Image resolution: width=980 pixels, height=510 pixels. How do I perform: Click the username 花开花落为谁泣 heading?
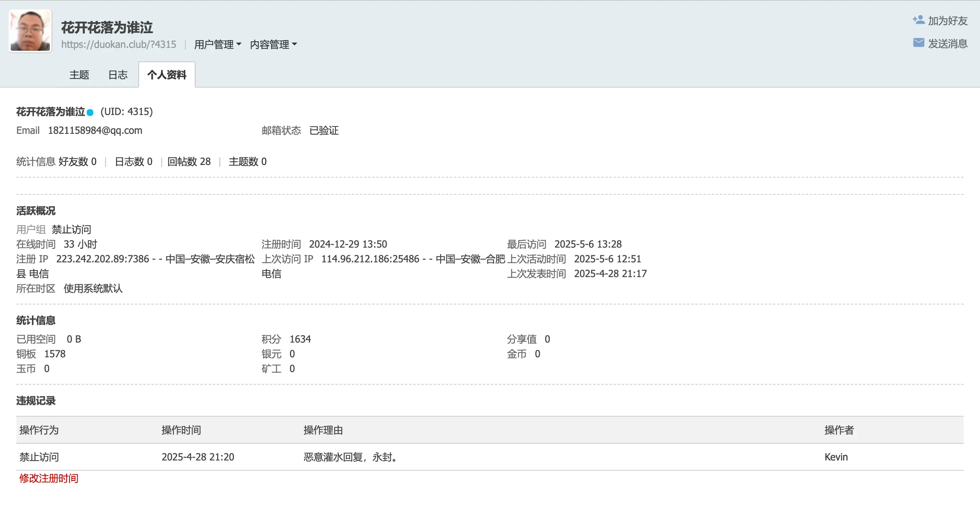click(x=107, y=27)
